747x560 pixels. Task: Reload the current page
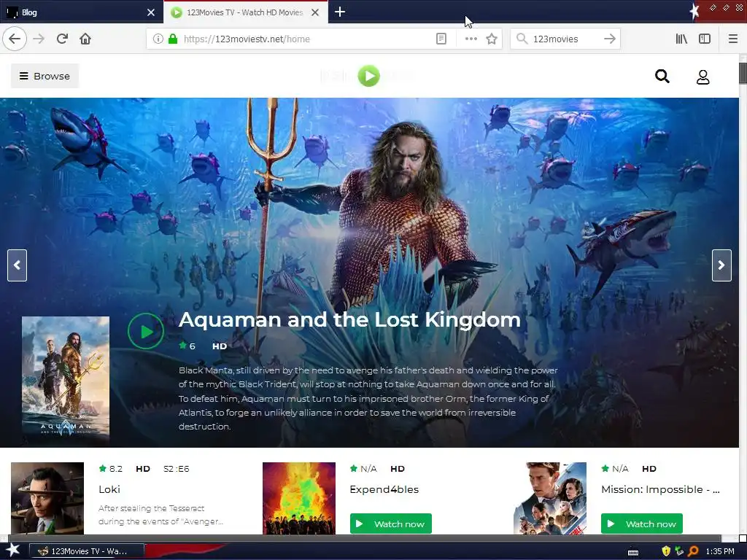(62, 39)
